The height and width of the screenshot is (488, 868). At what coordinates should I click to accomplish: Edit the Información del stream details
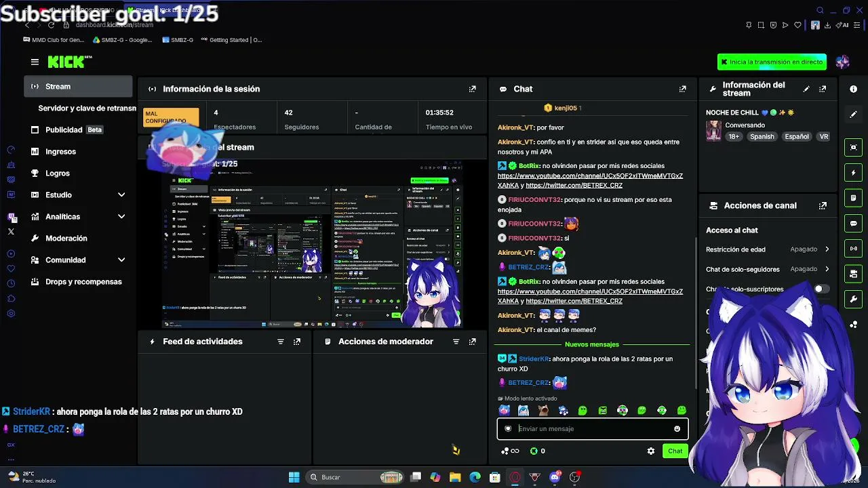806,89
